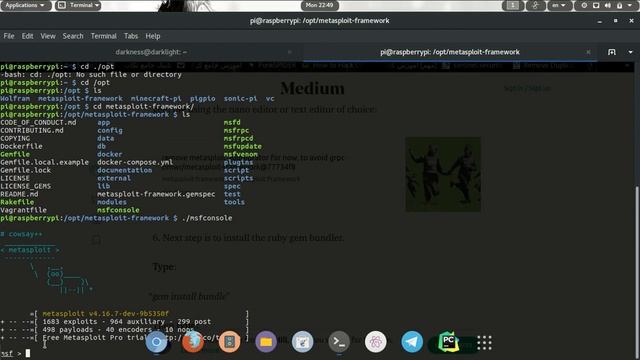Open the Terminal app menu in top bar
640x360 pixels.
(78, 5)
